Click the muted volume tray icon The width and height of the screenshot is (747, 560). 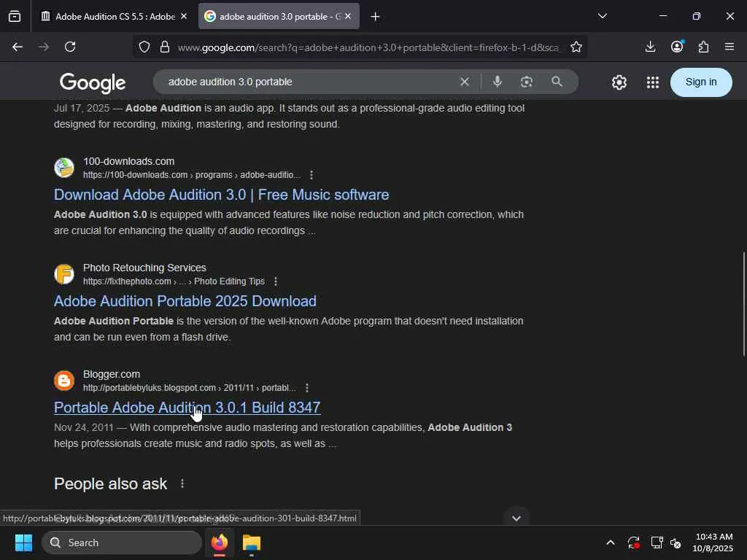coord(676,542)
